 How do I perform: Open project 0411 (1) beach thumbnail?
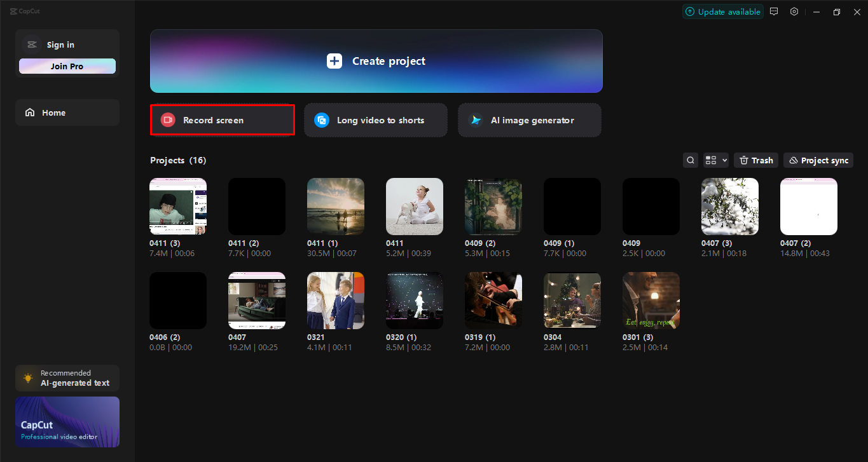(336, 207)
